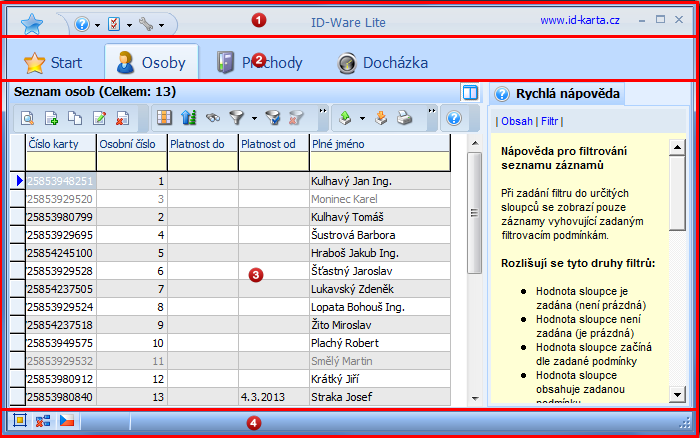Open the Rychlá nápověda tab
The image size is (700, 438).
point(557,94)
